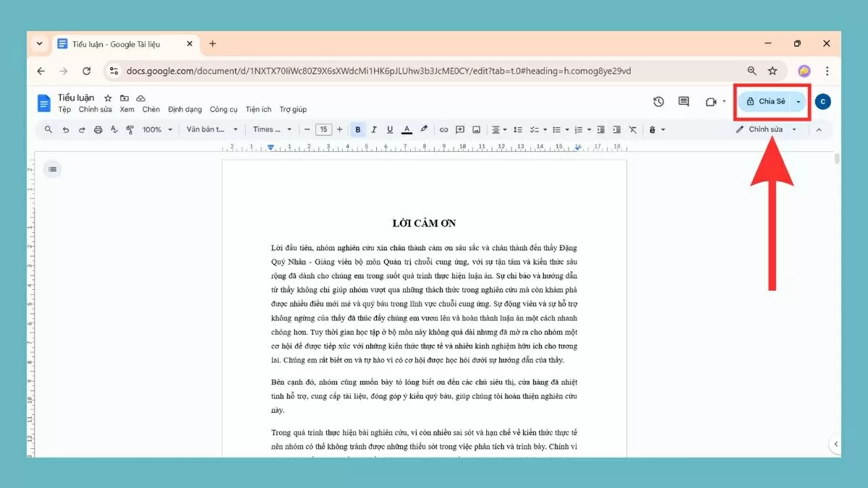The image size is (868, 488).
Task: Open the Định dạng menu
Action: 185,109
